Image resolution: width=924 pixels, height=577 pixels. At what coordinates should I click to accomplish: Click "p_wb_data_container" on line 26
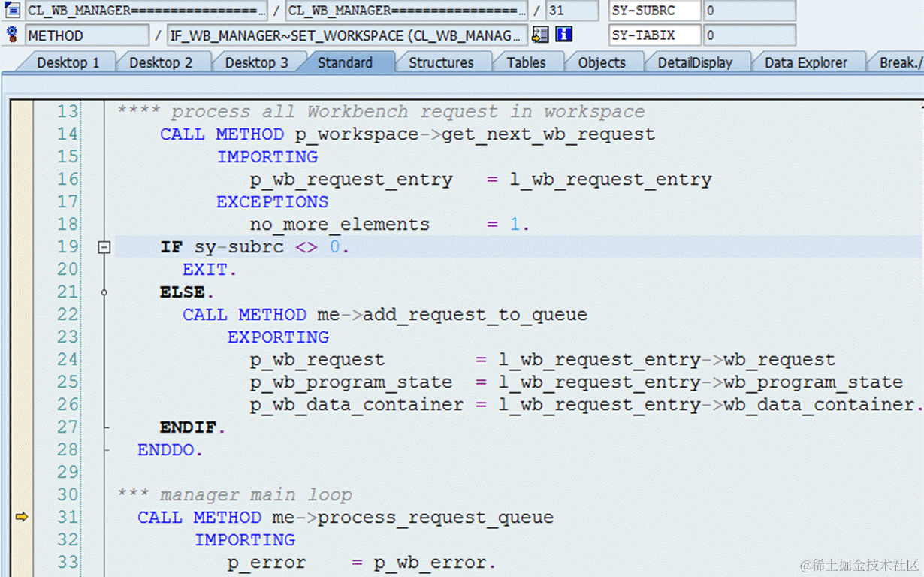coord(357,405)
